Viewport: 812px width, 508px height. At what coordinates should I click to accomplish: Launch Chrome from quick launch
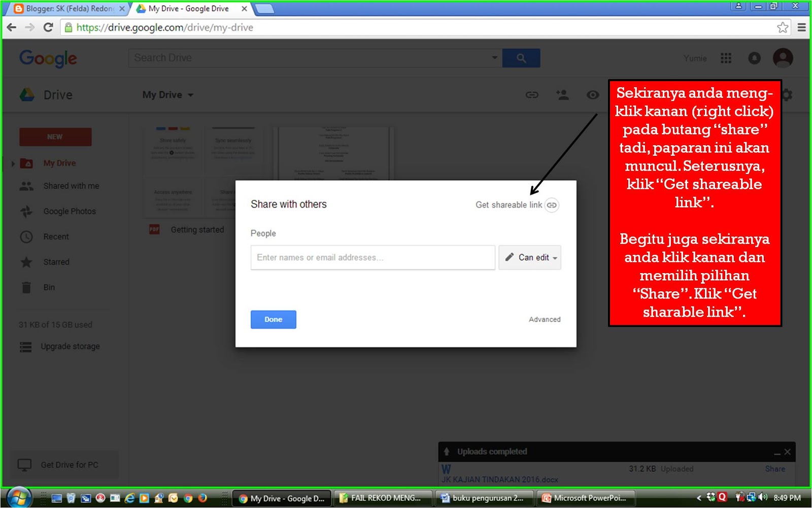pyautogui.click(x=188, y=498)
